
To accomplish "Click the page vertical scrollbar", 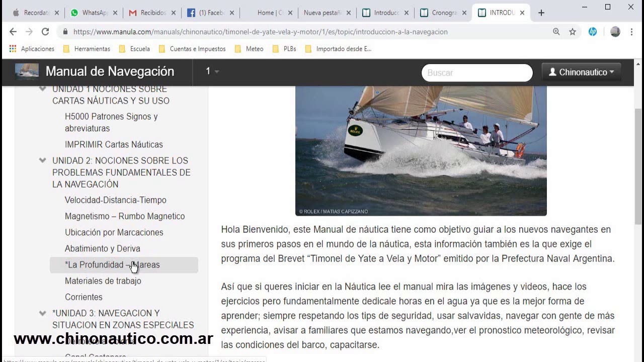I will pos(639,166).
